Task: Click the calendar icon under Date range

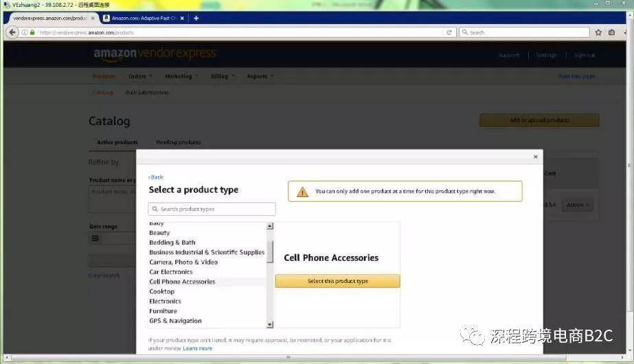Action: [95, 238]
